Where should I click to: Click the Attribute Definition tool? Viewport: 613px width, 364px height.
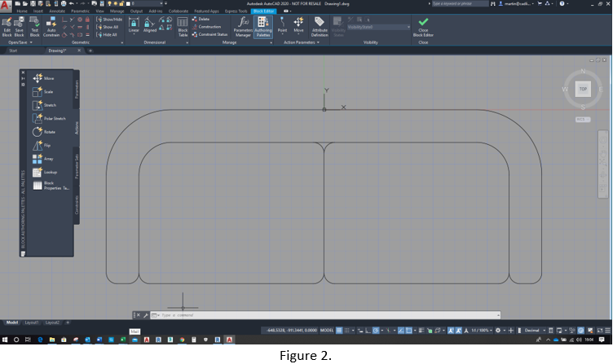[x=320, y=26]
